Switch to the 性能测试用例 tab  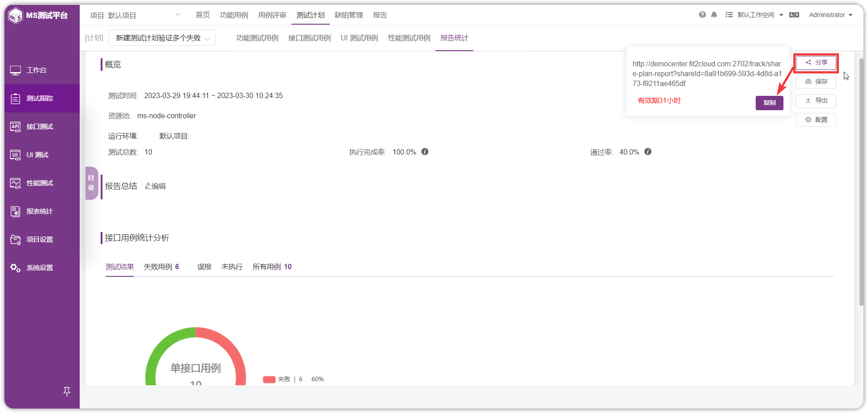point(409,38)
